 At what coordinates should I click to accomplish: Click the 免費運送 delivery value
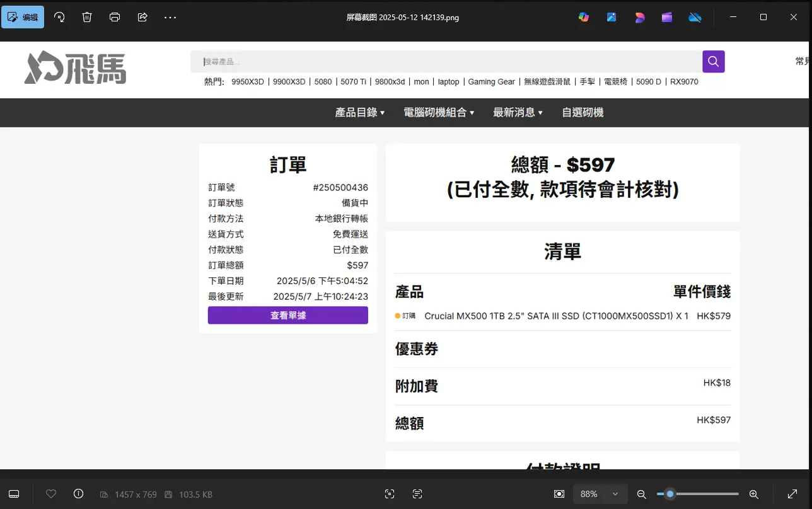[351, 234]
